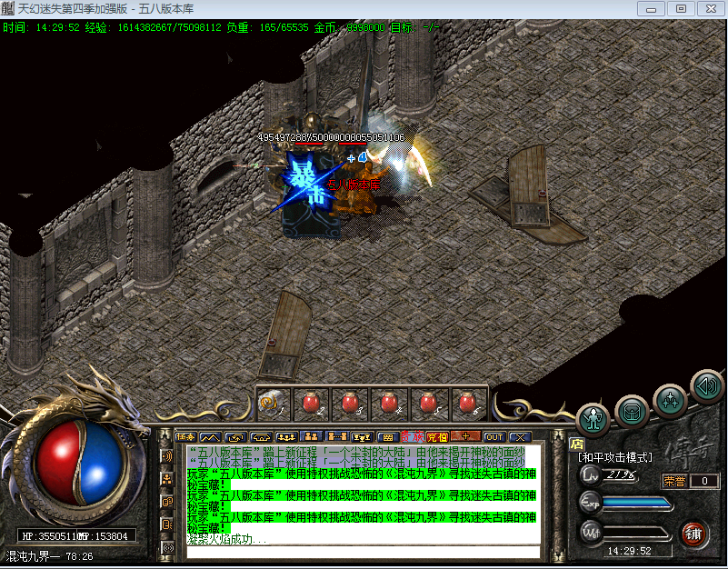Open the three-trophy ranking icon

tap(362, 437)
